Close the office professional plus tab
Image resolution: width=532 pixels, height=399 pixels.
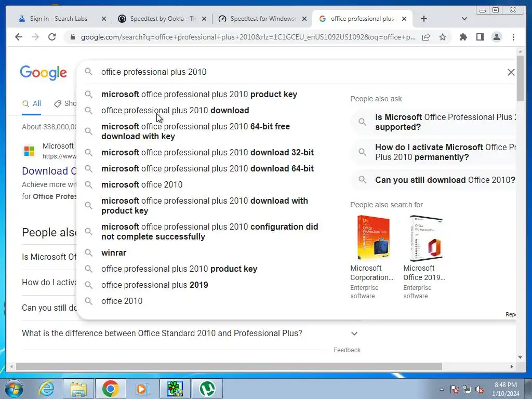(x=404, y=19)
